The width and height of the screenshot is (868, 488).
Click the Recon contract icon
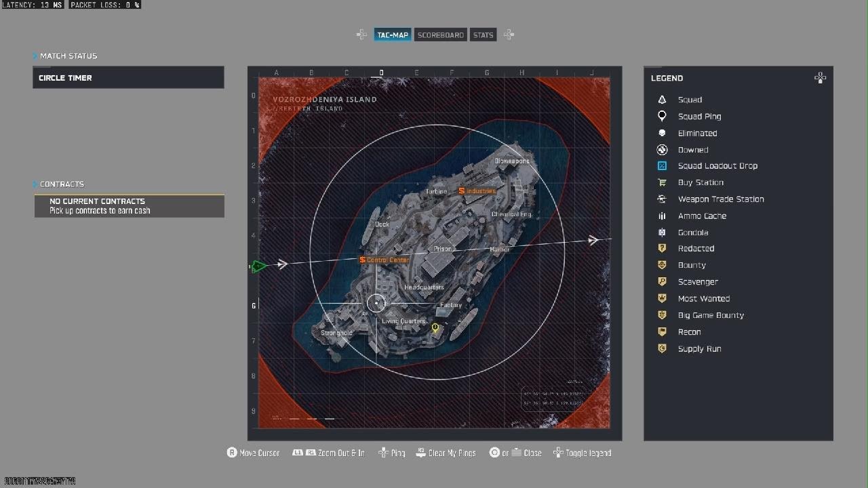(662, 332)
